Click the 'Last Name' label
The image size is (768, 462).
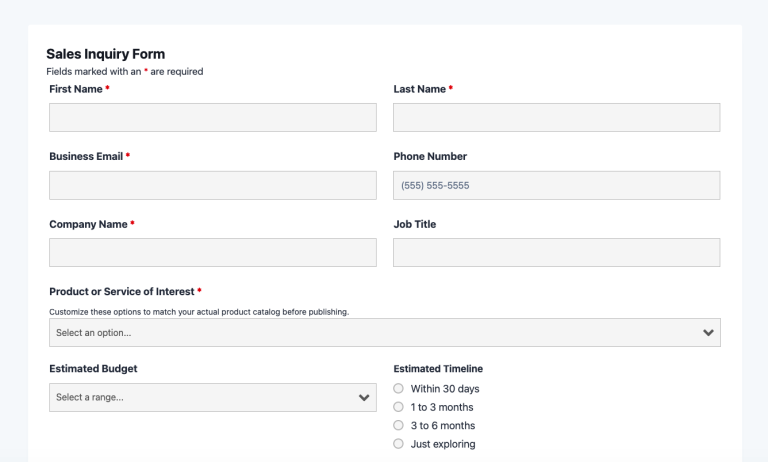(x=420, y=89)
